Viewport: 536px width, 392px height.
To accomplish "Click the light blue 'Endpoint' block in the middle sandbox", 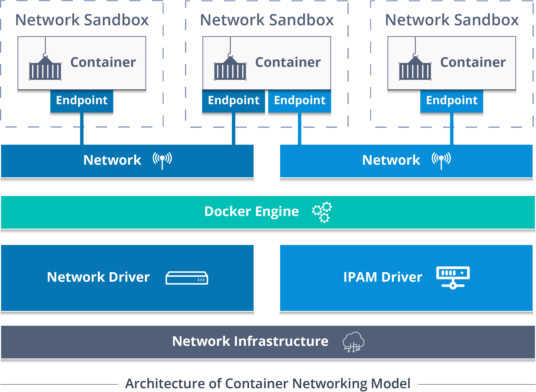I will 300,101.
